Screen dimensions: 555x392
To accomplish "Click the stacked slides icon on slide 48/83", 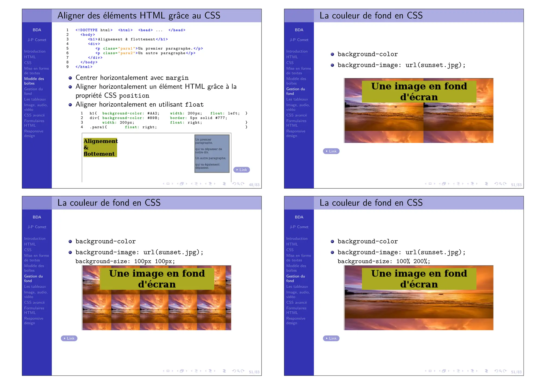I will (x=182, y=184).
